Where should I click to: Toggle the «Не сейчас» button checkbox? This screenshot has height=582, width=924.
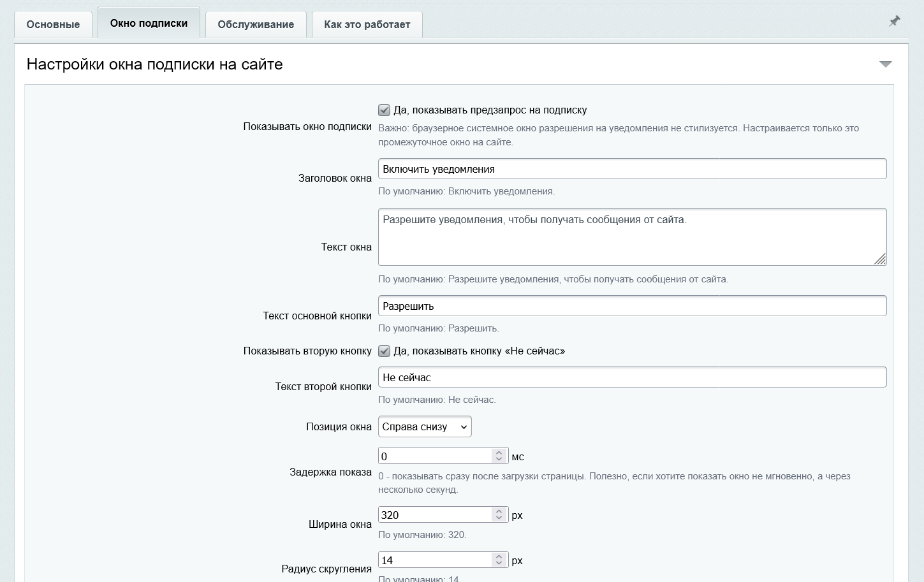[384, 351]
